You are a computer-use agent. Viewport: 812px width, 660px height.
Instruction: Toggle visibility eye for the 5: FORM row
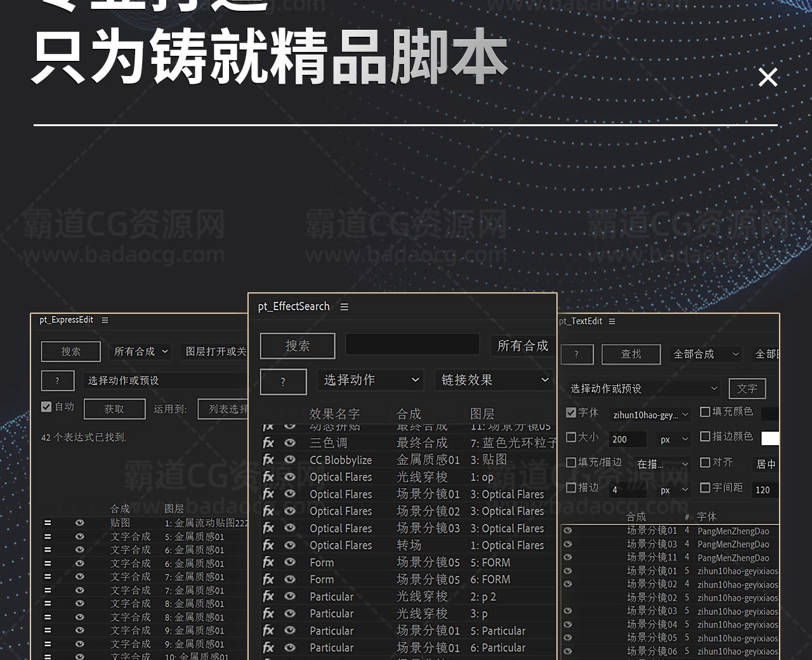[x=290, y=562]
